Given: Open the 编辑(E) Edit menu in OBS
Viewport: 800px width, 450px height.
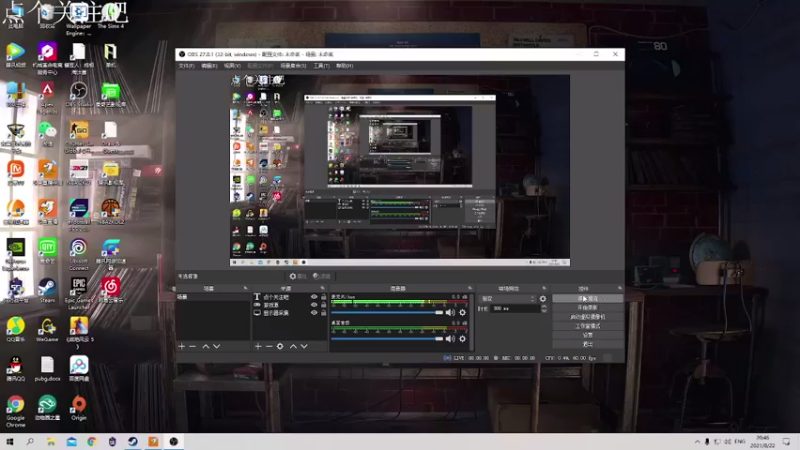Looking at the screenshot, I should (209, 66).
